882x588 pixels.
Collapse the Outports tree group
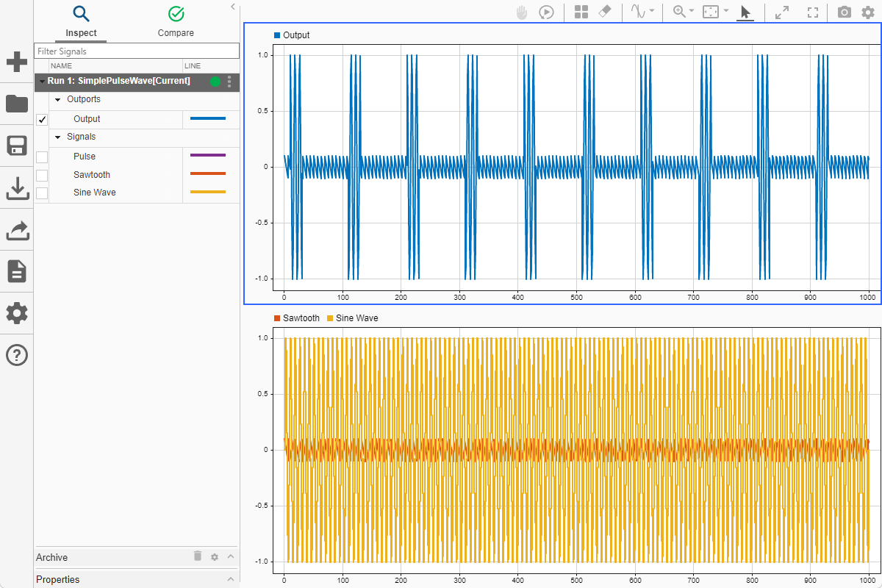58,99
